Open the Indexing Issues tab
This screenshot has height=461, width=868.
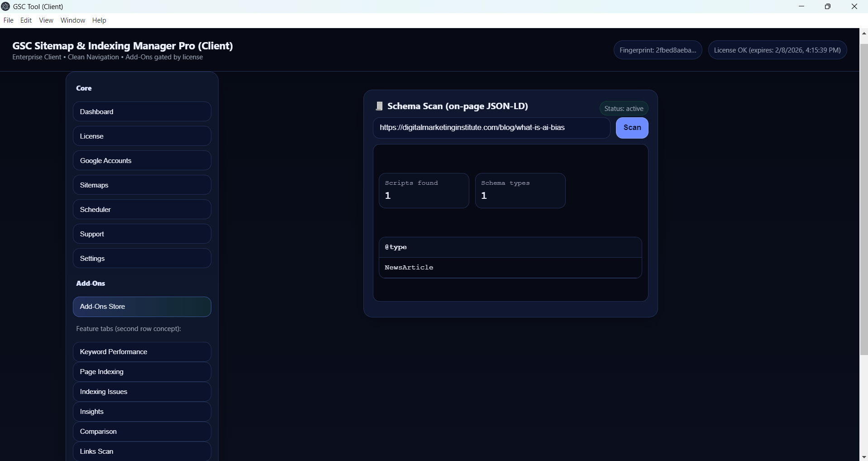tap(142, 392)
